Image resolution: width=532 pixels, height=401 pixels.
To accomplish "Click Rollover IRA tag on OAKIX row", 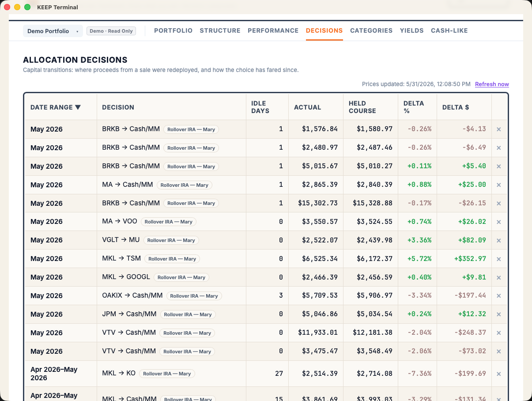I will [194, 296].
